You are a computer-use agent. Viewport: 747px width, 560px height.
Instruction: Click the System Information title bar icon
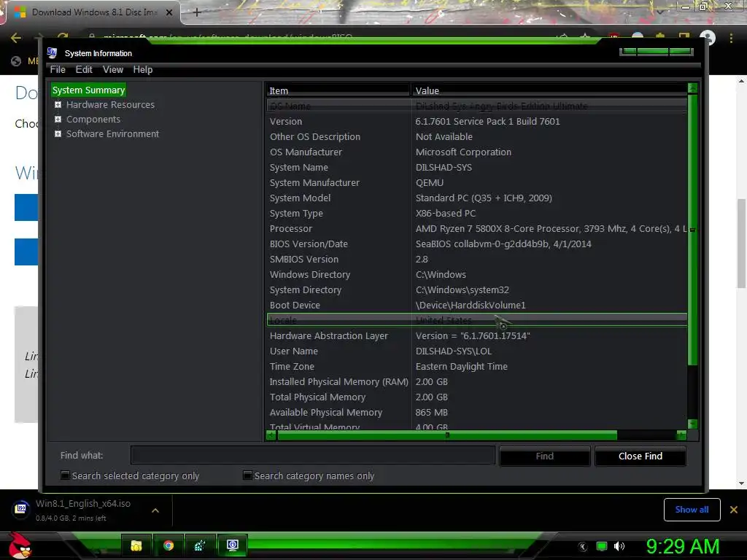pos(52,52)
